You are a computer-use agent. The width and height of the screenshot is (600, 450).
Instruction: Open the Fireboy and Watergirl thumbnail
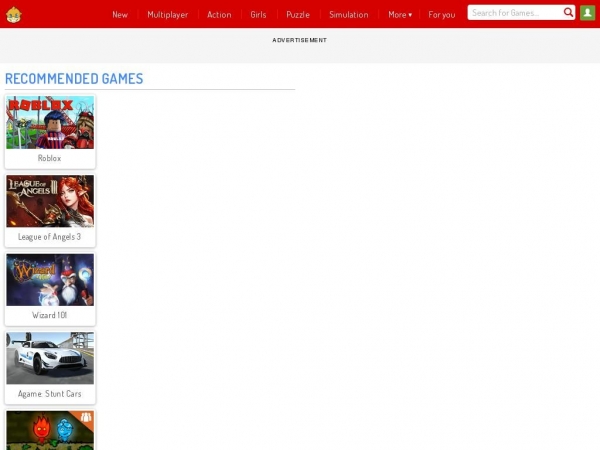pos(50,430)
